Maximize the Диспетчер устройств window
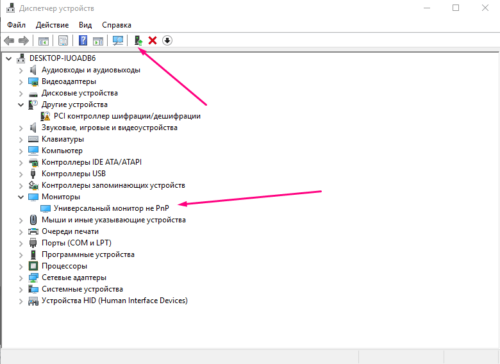Viewport: 500px width, 364px height. tap(456, 8)
